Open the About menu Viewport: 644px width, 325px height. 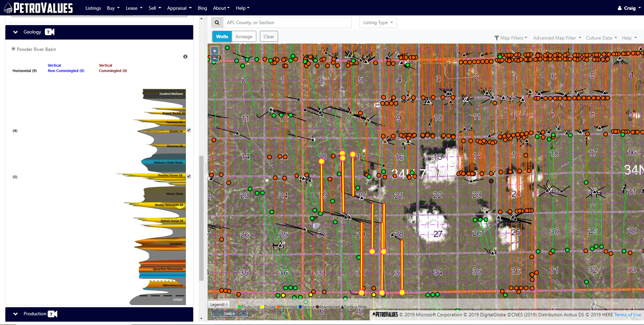[221, 8]
